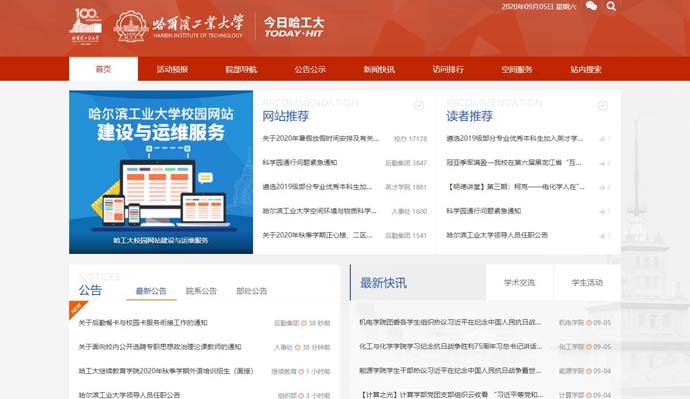Open the 首页 navigation tab

pos(103,69)
